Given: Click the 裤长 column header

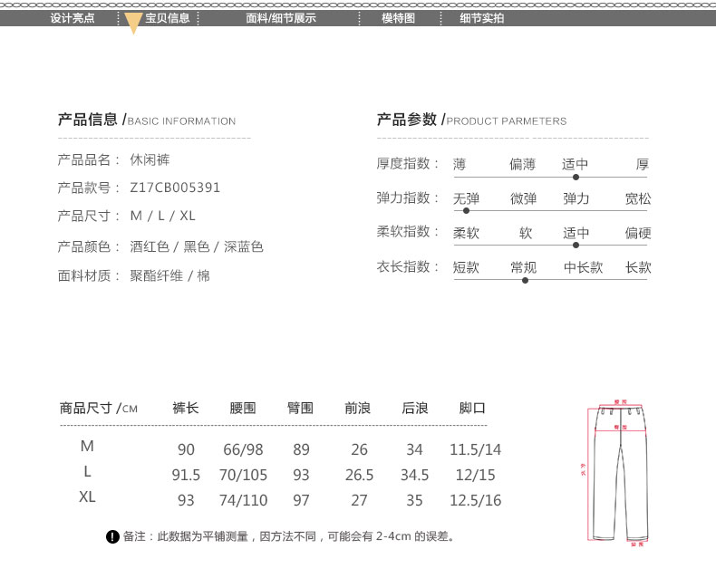Looking at the screenshot, I should [x=185, y=409].
